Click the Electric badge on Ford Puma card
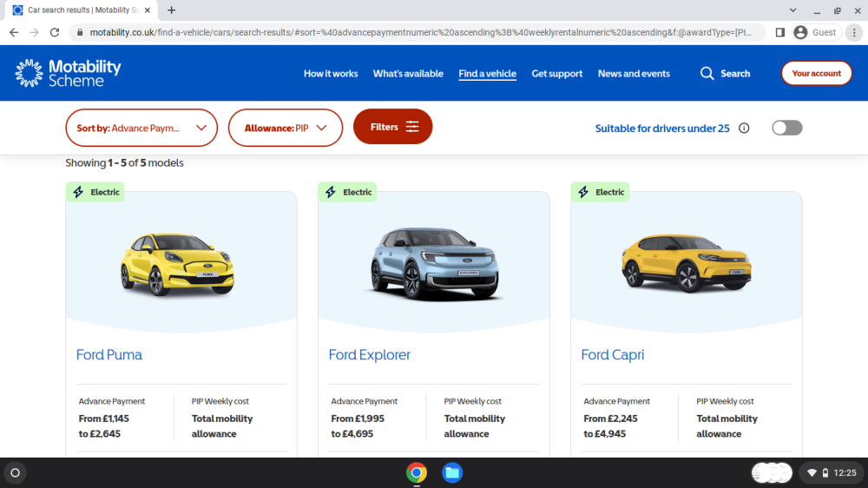 [x=95, y=192]
